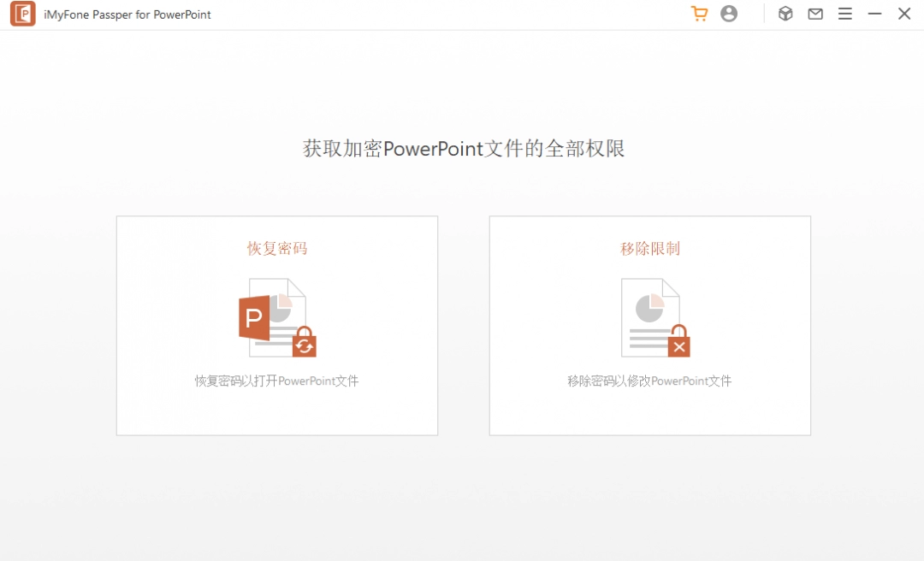This screenshot has width=924, height=561.
Task: Open the product package icon near the menu
Action: [x=785, y=14]
